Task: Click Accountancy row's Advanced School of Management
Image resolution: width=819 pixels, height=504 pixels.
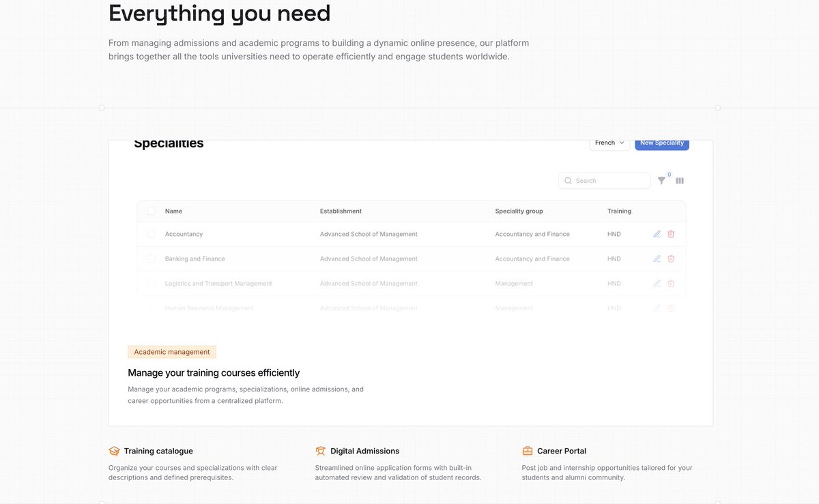Action: click(x=369, y=234)
